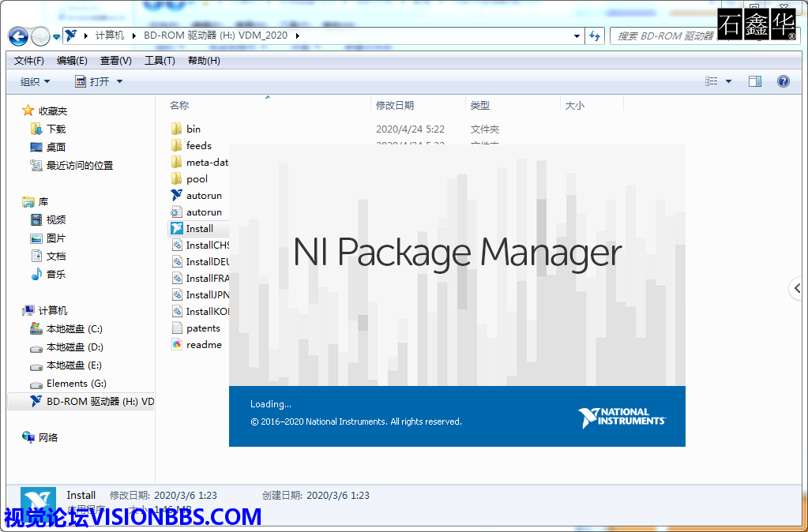Open the 工具(T) menu
Screen dimensions: 808x532
pos(160,61)
